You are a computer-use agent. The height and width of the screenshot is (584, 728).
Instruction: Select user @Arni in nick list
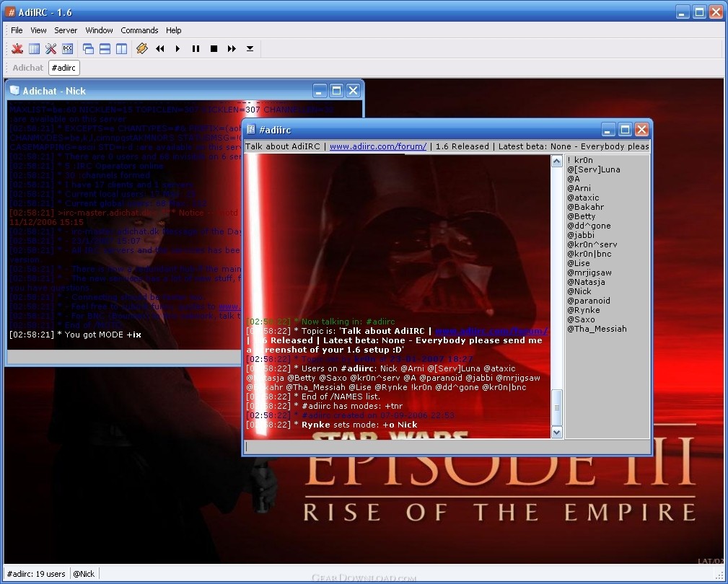click(579, 188)
